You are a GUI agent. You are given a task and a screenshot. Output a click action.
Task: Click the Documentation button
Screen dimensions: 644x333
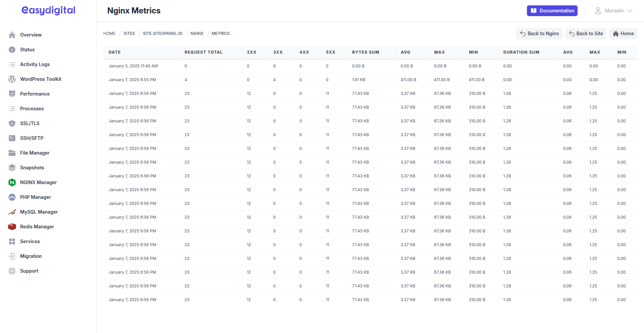[552, 10]
